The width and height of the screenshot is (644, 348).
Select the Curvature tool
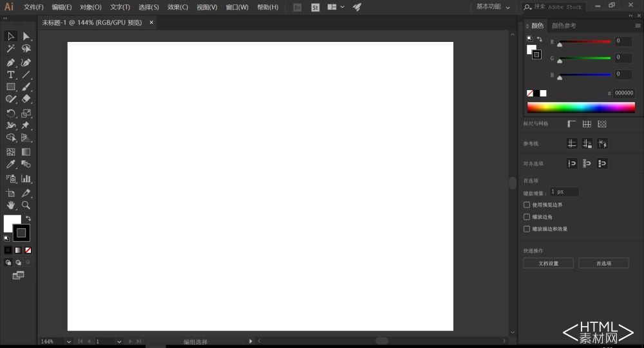click(26, 63)
